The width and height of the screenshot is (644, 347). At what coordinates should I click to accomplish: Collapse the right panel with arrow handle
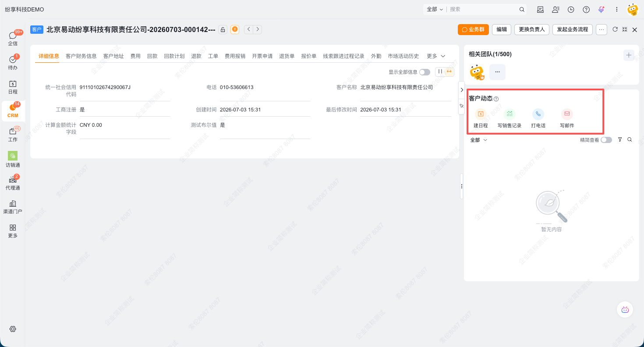pyautogui.click(x=461, y=89)
